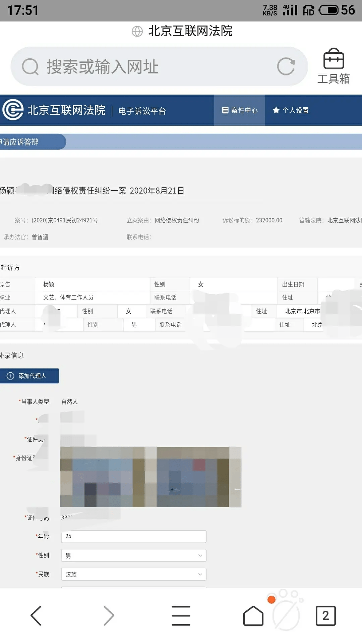Click the 自然人 party type value
This screenshot has width=362, height=644.
69,402
